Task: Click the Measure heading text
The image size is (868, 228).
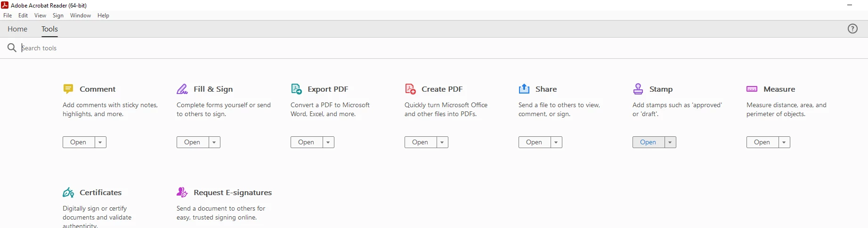Action: click(779, 89)
